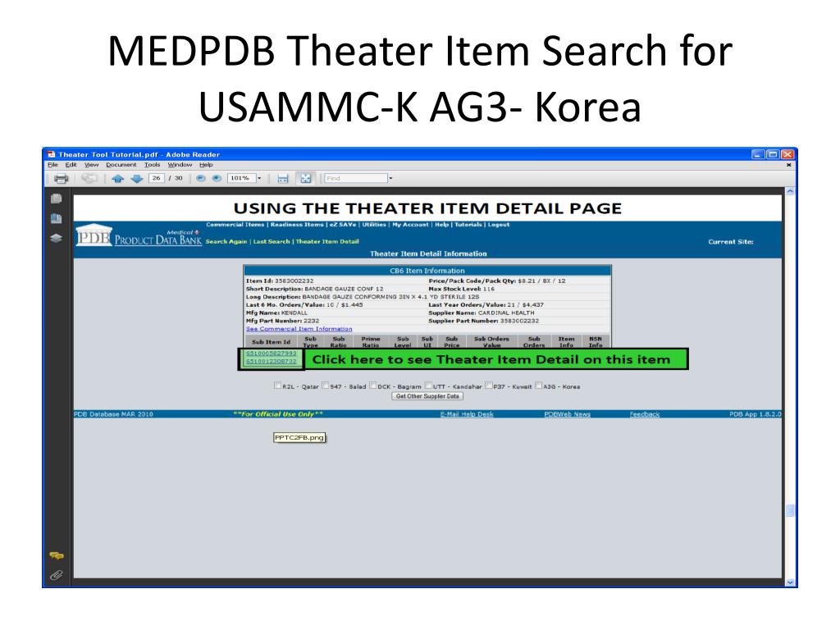Open the Document menu
This screenshot has width=840, height=630.
(121, 165)
